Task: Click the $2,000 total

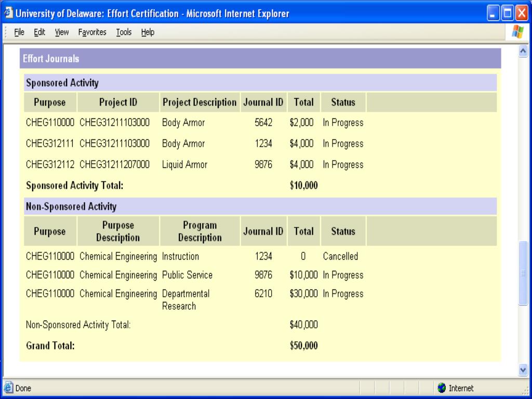Action: click(302, 123)
